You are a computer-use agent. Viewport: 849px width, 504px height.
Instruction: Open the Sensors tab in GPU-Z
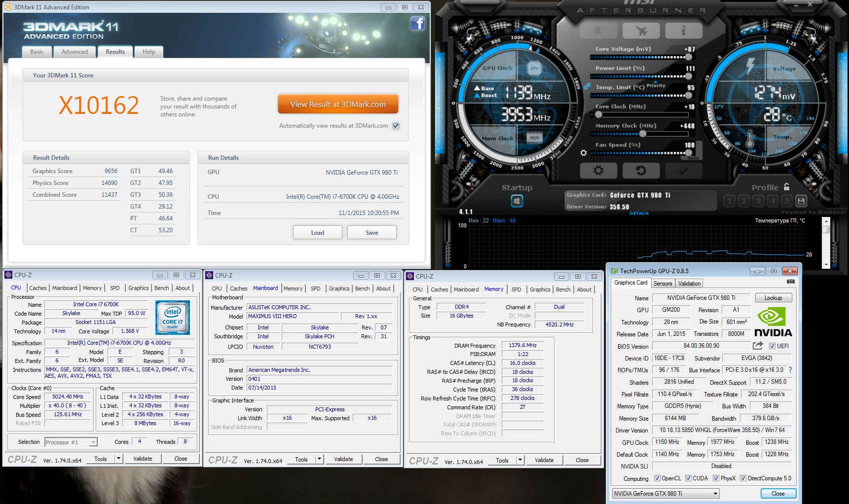click(x=663, y=284)
